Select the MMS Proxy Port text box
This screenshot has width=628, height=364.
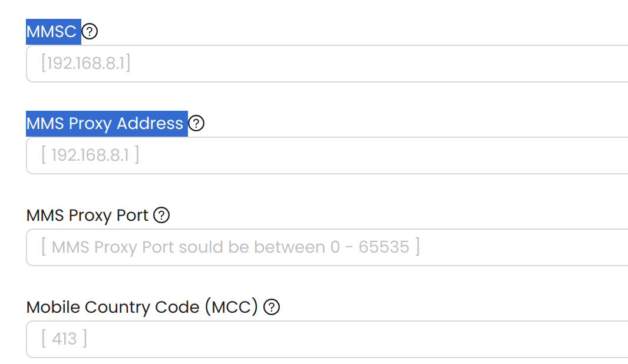327,247
